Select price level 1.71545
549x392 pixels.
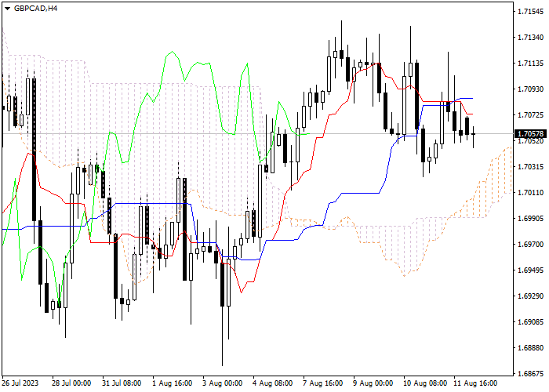point(530,12)
